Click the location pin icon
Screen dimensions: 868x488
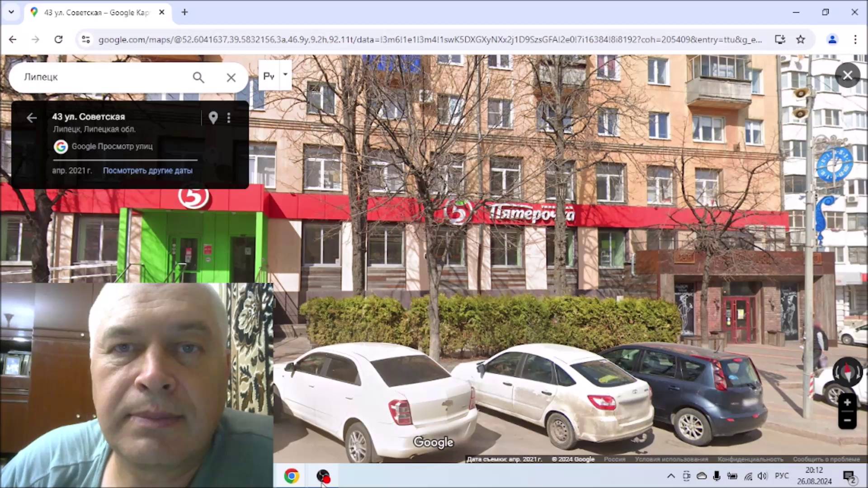tap(213, 117)
